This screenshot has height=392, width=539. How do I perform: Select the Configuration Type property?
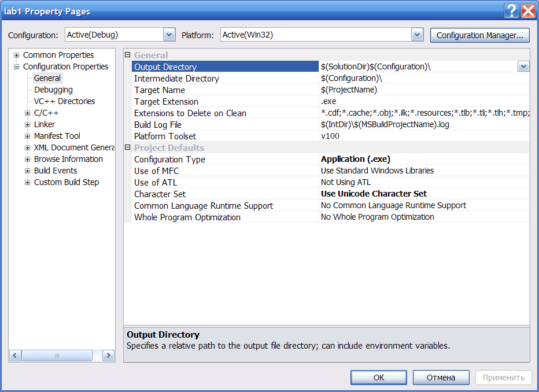tap(225, 160)
